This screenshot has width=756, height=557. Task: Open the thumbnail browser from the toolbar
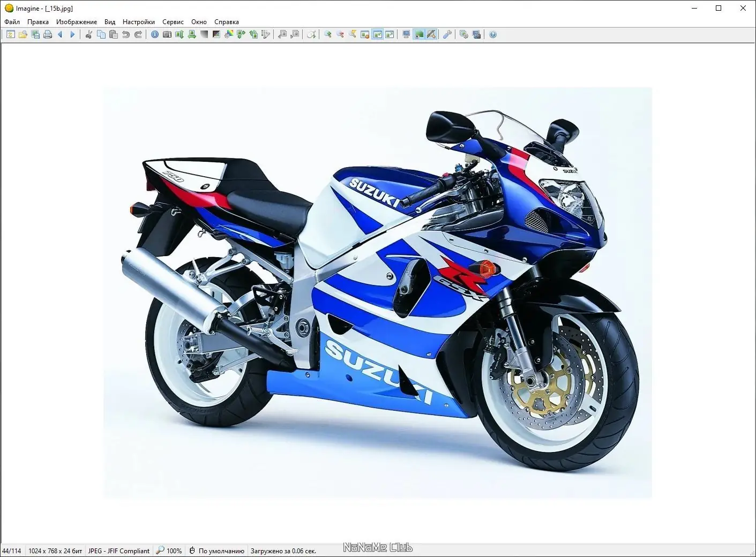pyautogui.click(x=11, y=35)
